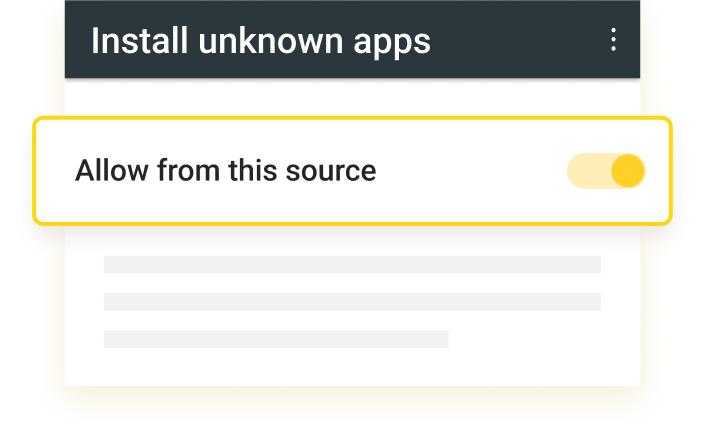
Task: Click the Install unknown apps title
Action: point(260,41)
